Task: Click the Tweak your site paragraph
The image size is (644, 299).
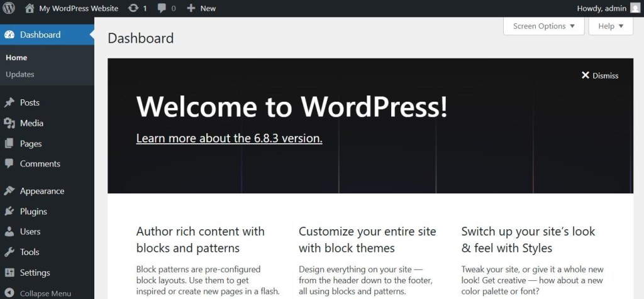Action: coord(532,281)
